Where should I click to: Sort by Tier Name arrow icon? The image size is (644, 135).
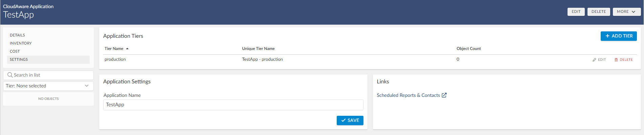pyautogui.click(x=127, y=49)
